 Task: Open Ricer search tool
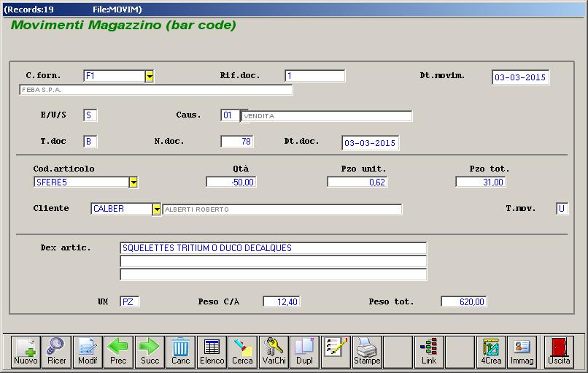(x=56, y=351)
